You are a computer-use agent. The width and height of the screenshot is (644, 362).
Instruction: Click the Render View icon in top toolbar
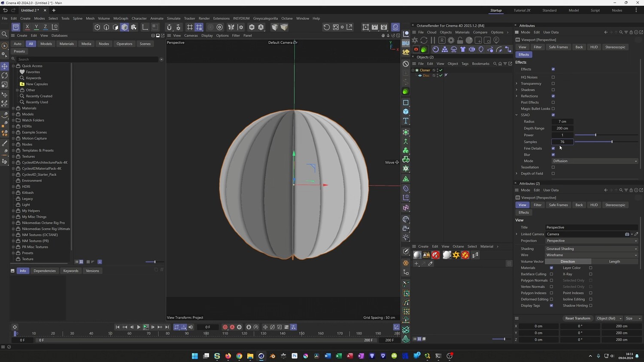click(366, 27)
